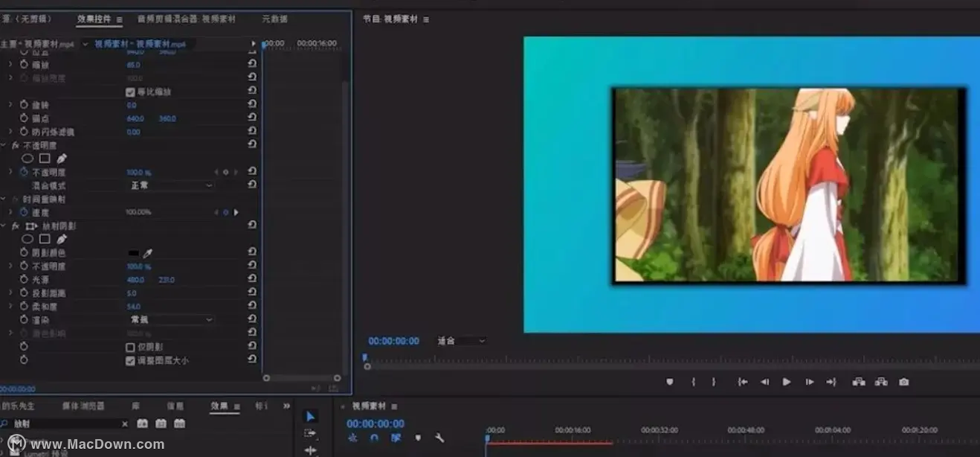Expand the 柔和度 property row
980x457 pixels.
tap(10, 306)
